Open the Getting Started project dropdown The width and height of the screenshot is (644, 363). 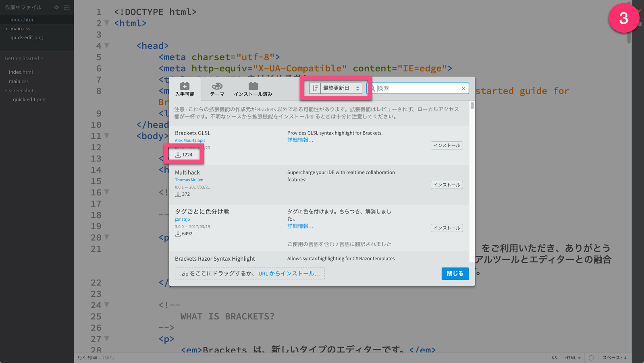tap(24, 58)
